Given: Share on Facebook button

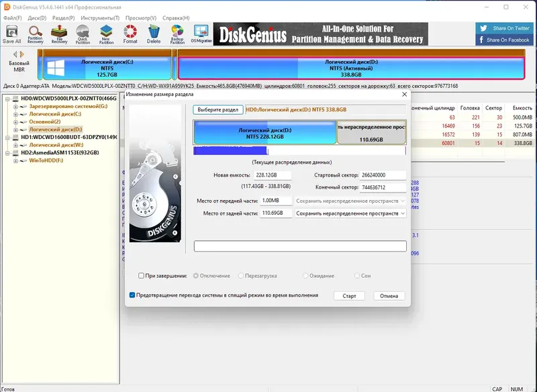Looking at the screenshot, I should [505, 40].
